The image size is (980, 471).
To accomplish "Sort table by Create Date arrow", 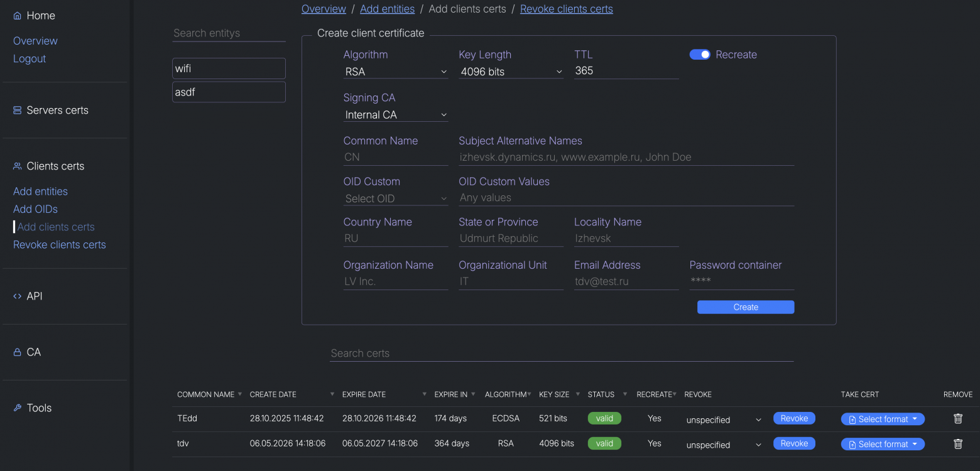I will (x=332, y=394).
